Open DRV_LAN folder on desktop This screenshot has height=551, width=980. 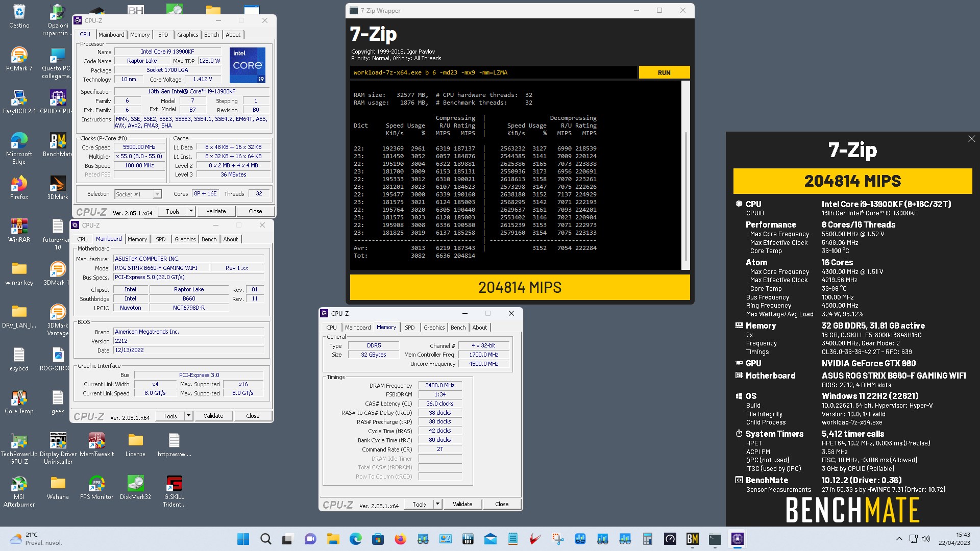(19, 316)
